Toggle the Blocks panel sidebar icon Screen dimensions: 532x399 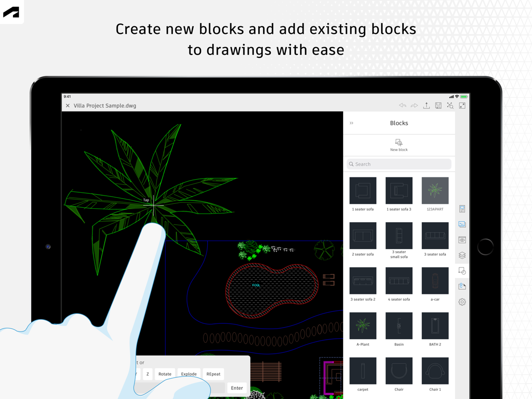click(462, 270)
